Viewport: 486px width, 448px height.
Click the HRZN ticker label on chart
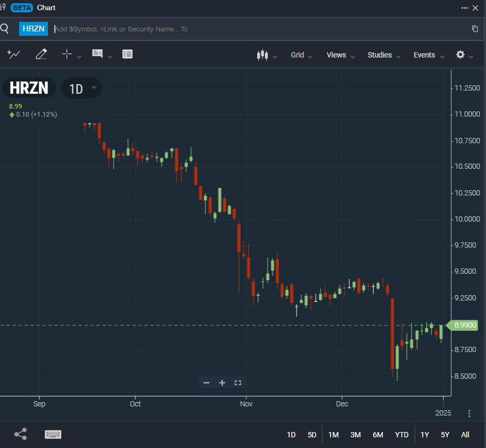coord(29,88)
